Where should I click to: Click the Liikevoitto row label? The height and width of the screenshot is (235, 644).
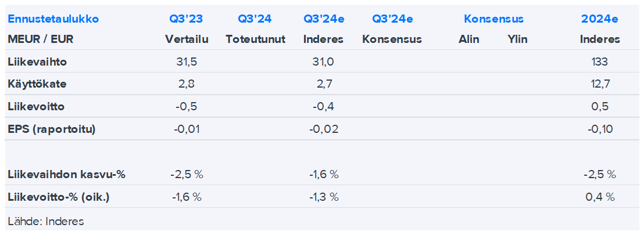click(36, 107)
